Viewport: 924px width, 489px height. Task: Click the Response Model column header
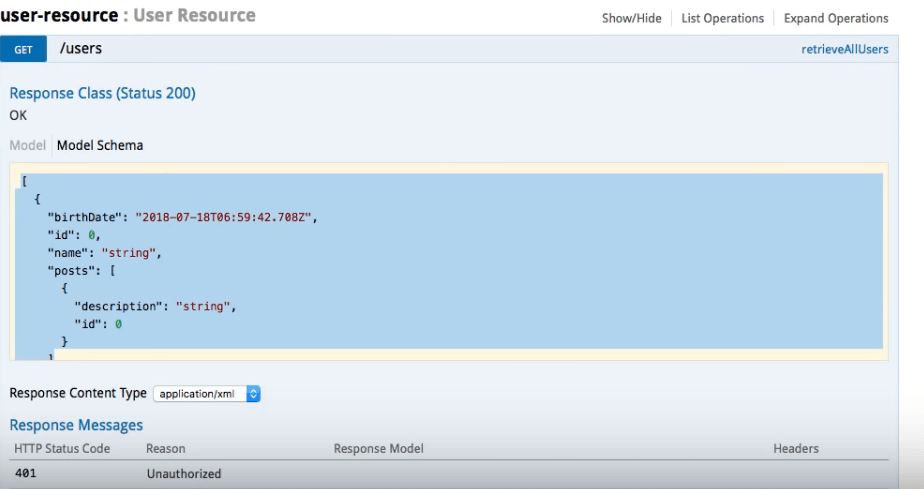(x=378, y=448)
